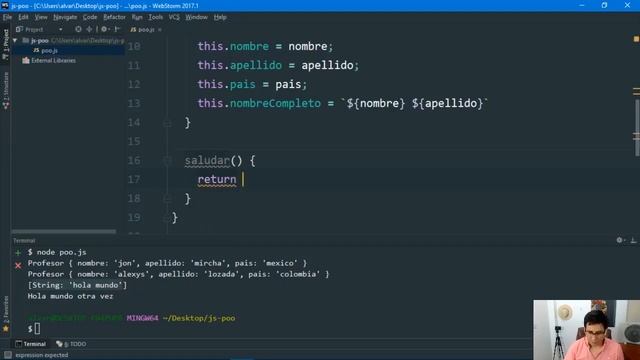Image resolution: width=640 pixels, height=360 pixels.
Task: Hide the terminal panel with hide icon
Action: point(633,240)
